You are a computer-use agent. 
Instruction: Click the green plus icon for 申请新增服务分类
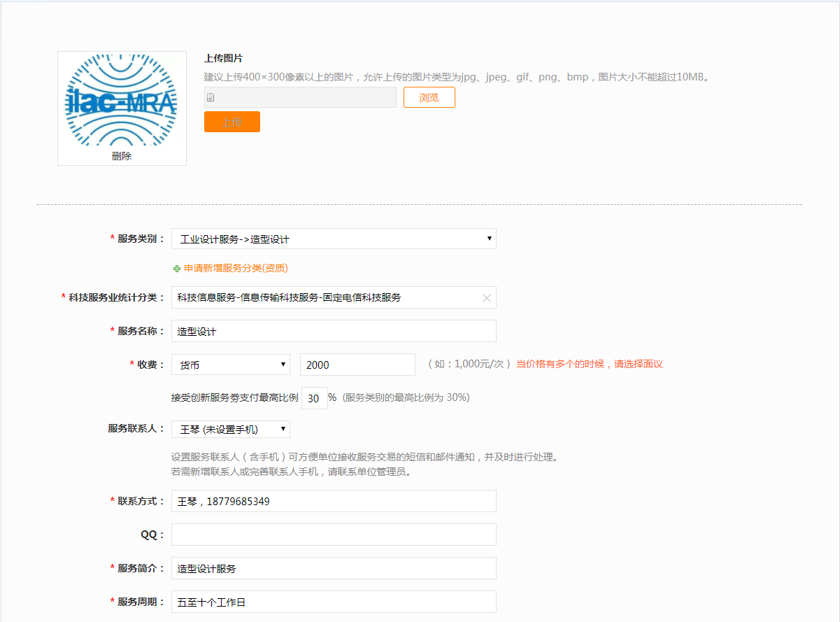pyautogui.click(x=177, y=269)
